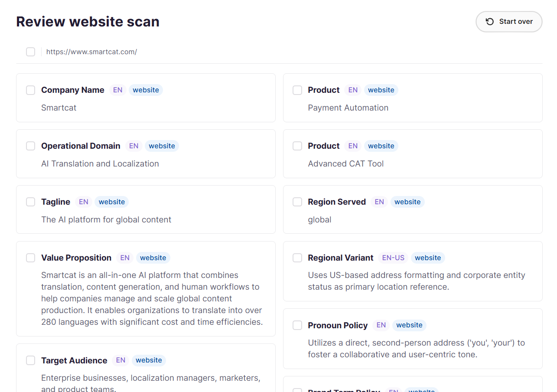Click the Product title above Payment Automation
Screen dimensions: 557x392
click(x=324, y=90)
